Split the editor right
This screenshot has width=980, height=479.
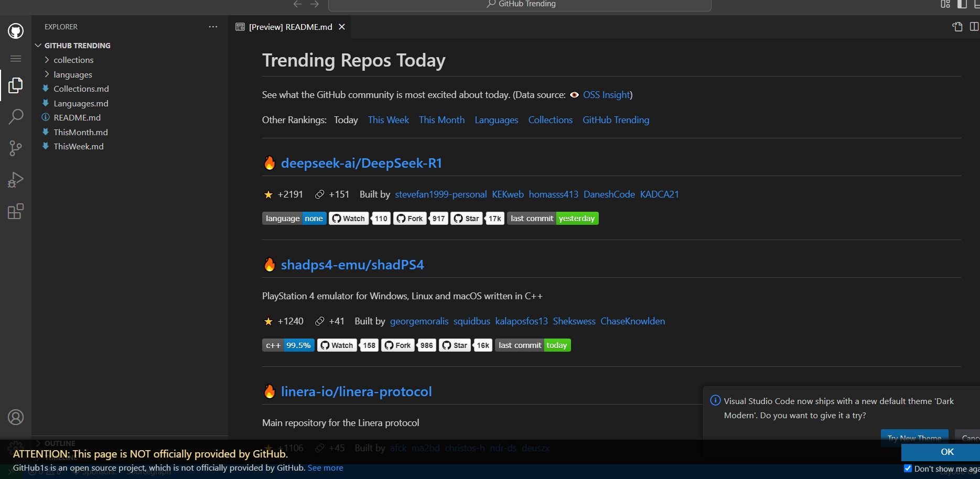(x=974, y=27)
